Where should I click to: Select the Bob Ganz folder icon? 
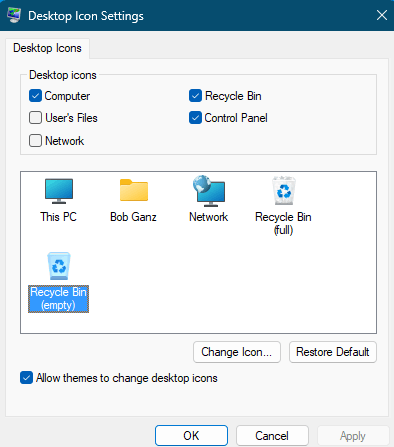(134, 190)
